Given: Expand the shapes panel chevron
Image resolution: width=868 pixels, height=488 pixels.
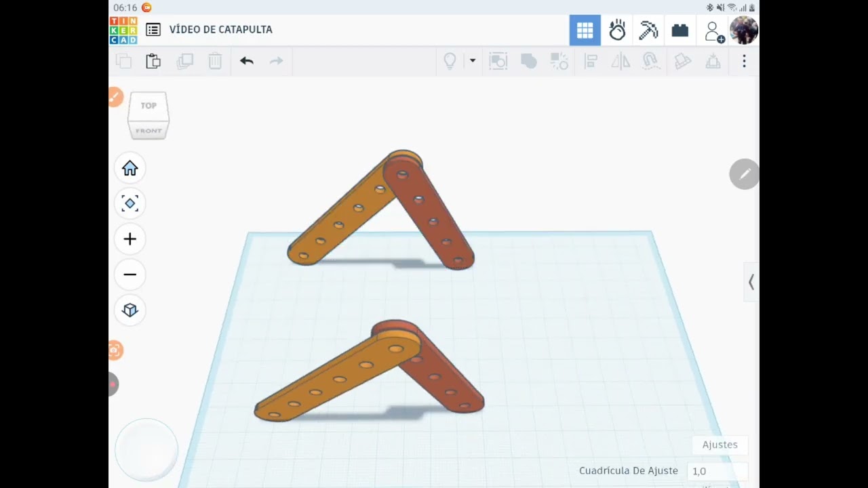Looking at the screenshot, I should coord(751,282).
